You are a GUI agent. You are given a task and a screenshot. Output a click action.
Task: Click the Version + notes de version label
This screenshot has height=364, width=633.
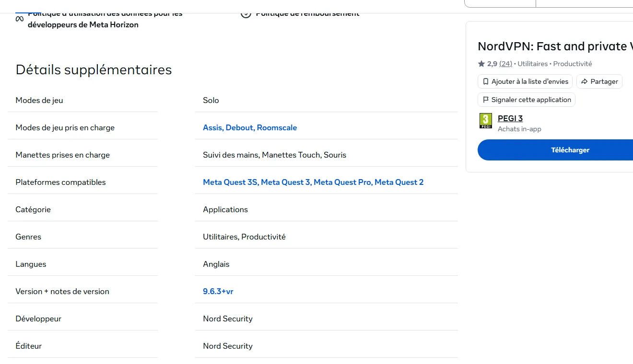[62, 291]
